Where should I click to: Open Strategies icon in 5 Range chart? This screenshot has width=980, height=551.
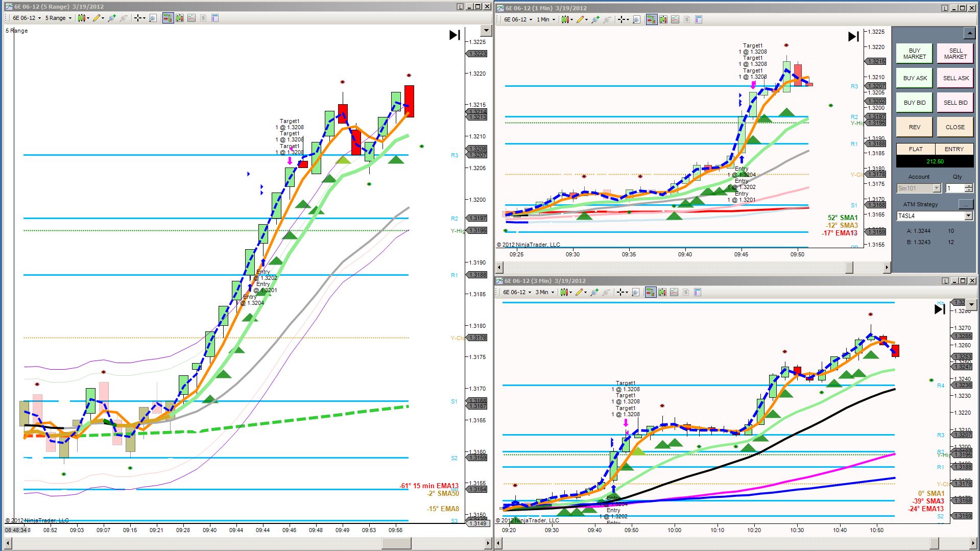[203, 18]
